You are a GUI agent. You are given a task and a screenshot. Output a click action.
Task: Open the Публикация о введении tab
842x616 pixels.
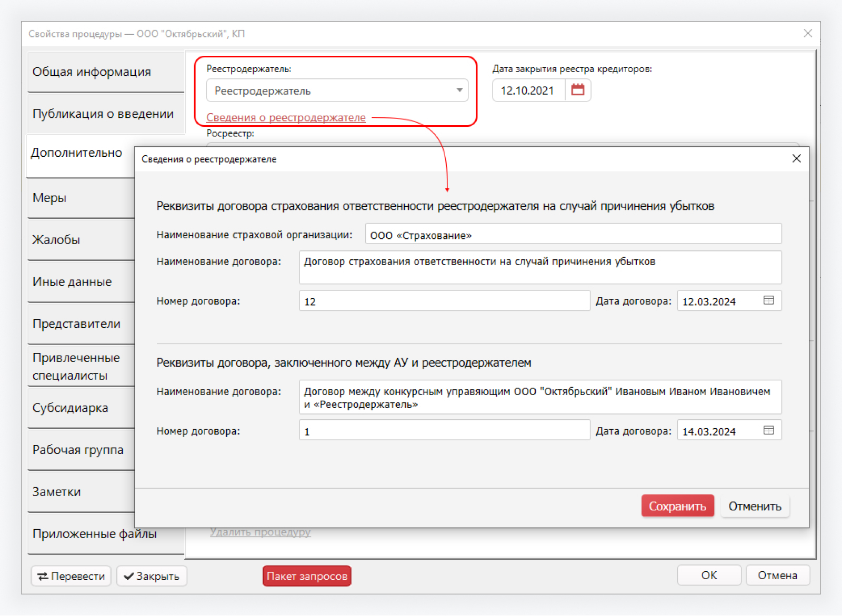coord(106,114)
